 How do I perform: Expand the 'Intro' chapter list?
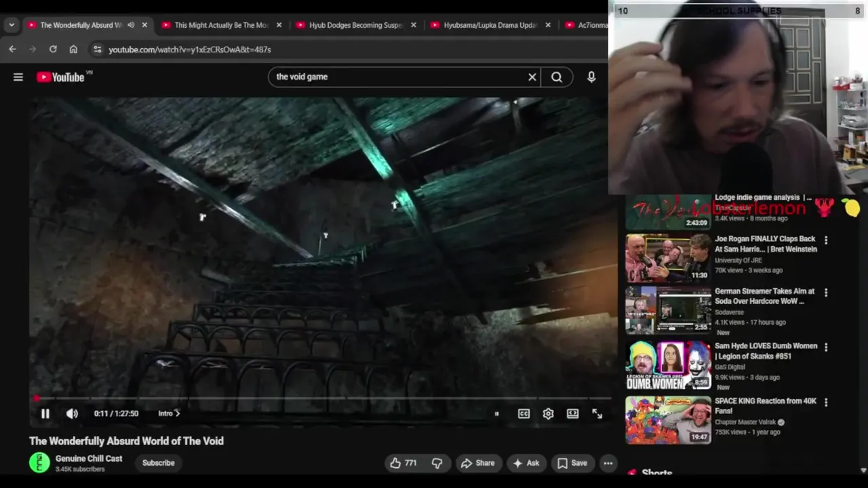pyautogui.click(x=169, y=413)
